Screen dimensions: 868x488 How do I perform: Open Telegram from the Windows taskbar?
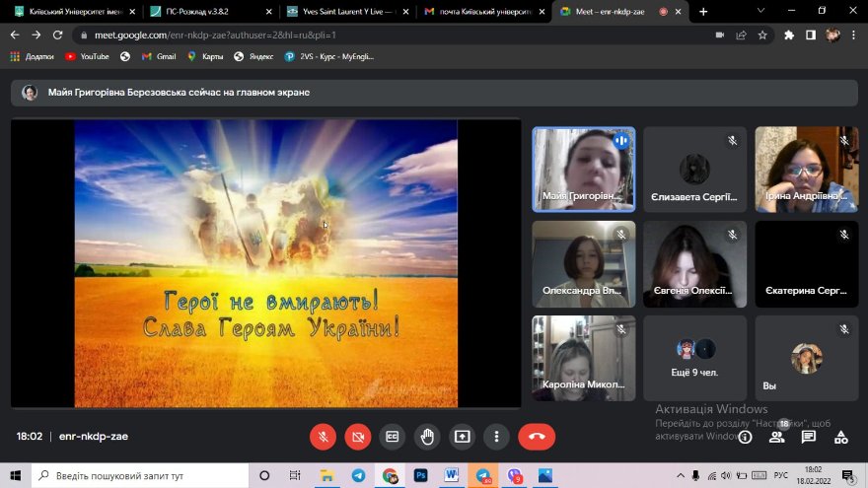tap(358, 475)
